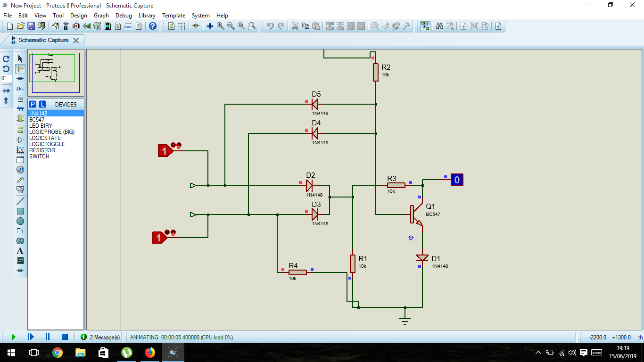Choose the Selection Mode arrow tool
Image resolution: width=644 pixels, height=362 pixels.
pos(20,58)
